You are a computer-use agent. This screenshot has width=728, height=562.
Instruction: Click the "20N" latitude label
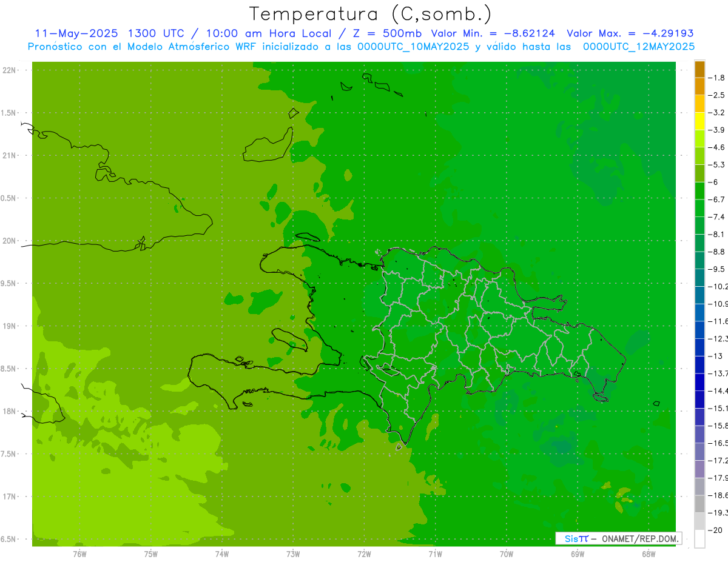[x=10, y=241]
